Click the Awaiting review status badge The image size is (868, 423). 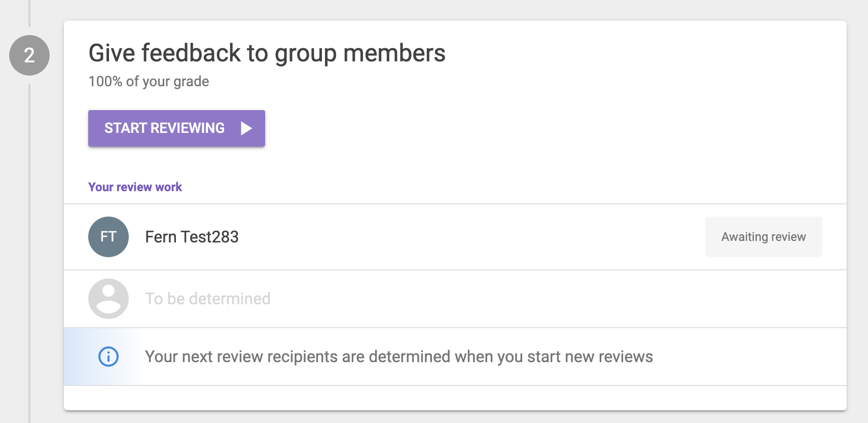[x=763, y=237]
